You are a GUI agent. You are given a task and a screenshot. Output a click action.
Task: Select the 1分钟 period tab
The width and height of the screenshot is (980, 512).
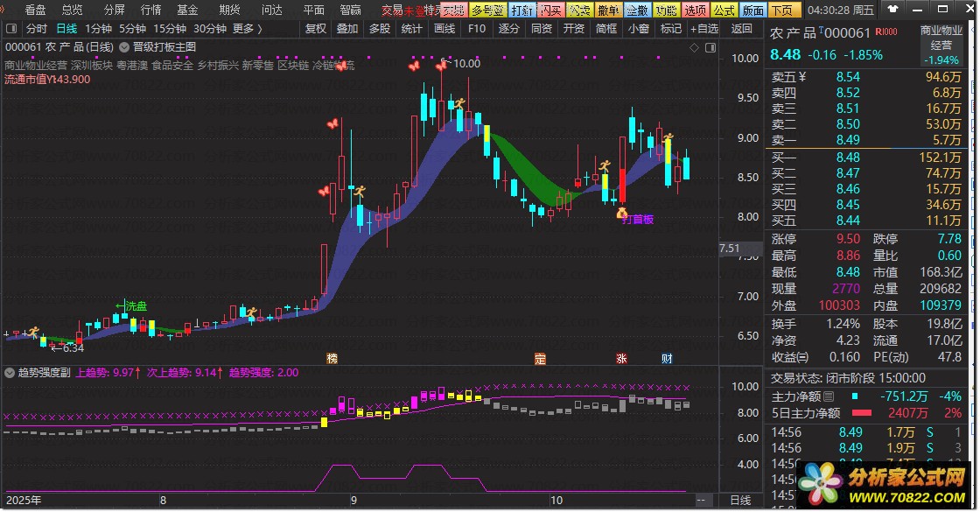pos(99,29)
